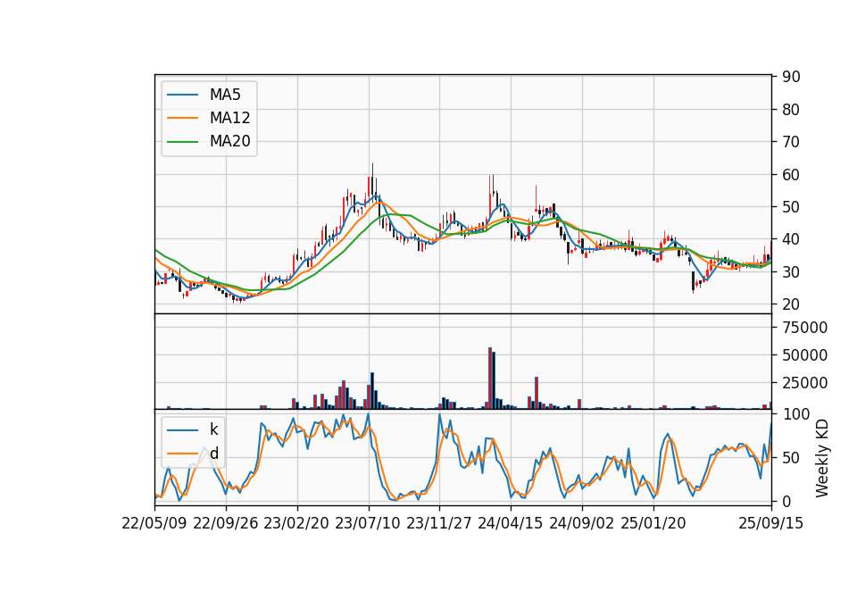Click the d legend label in KD panel

(x=213, y=454)
